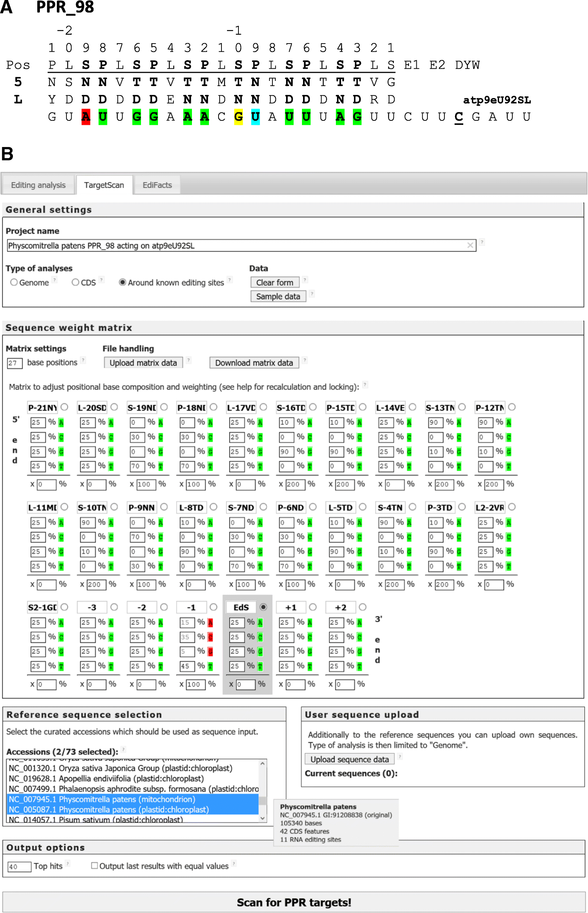Select radio button for column S-10TN

114,507
